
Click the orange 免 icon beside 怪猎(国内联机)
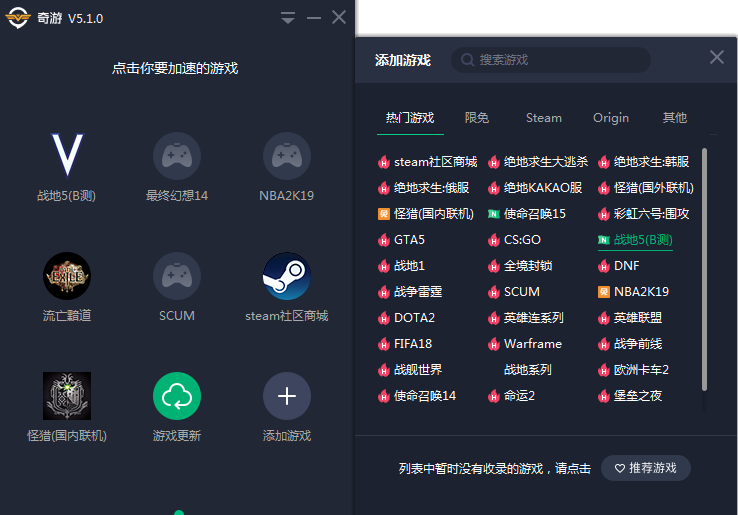[384, 214]
